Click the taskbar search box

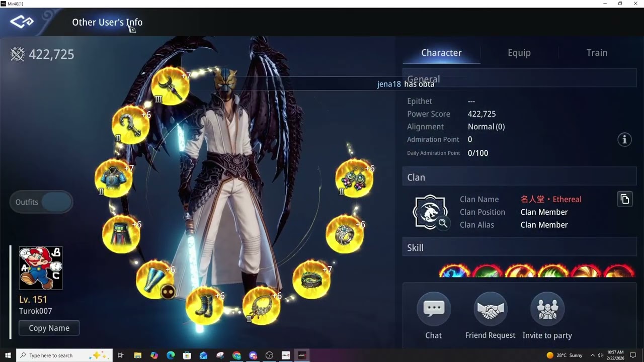tap(63, 355)
